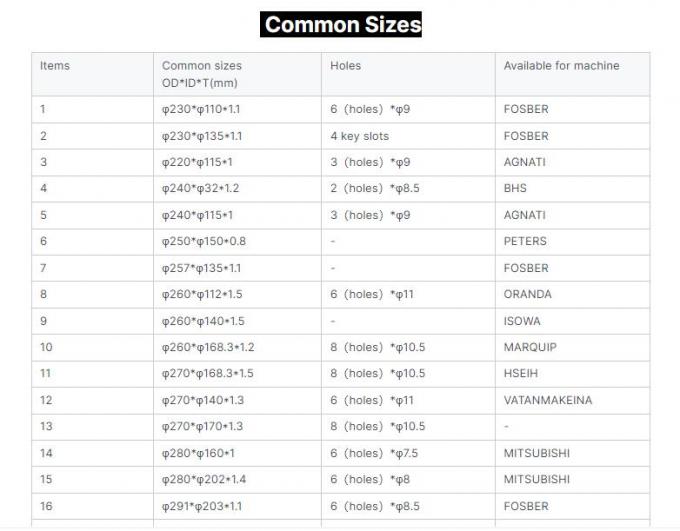This screenshot has width=680, height=531.
Task: Select the MARQUIP machine cell
Action: point(530,347)
